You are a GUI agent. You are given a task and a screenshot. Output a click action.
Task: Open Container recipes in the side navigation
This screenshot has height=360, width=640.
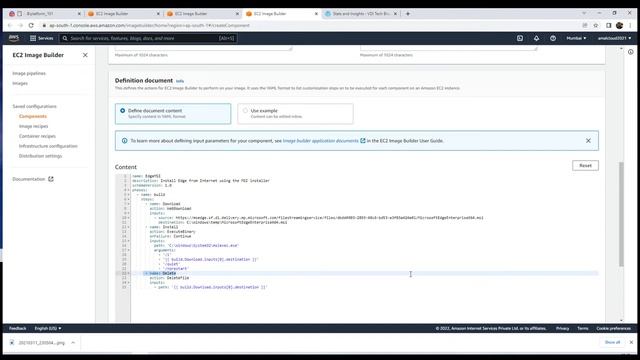tap(37, 136)
